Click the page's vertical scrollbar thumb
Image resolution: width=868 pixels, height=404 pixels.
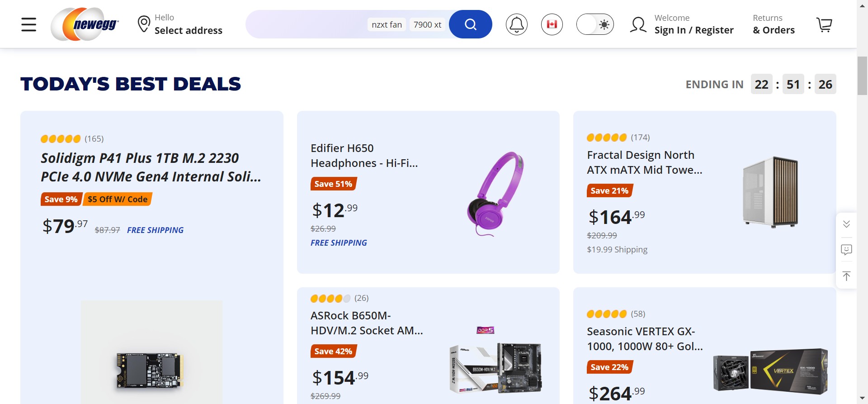(862, 75)
